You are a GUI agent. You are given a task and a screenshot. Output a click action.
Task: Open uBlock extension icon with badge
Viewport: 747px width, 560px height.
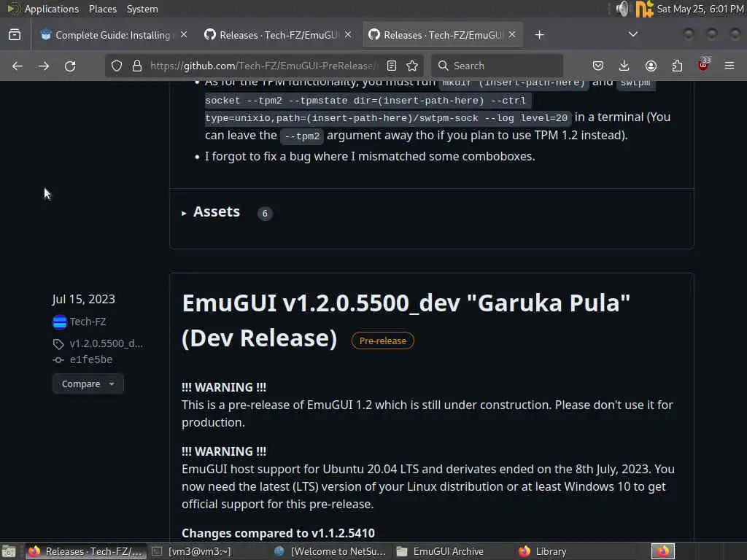(x=703, y=65)
